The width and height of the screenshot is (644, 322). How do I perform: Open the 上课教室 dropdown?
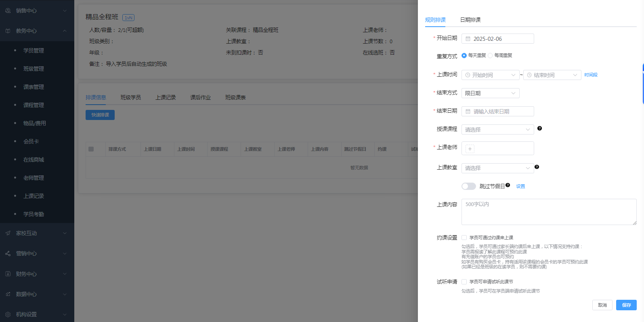(498, 168)
